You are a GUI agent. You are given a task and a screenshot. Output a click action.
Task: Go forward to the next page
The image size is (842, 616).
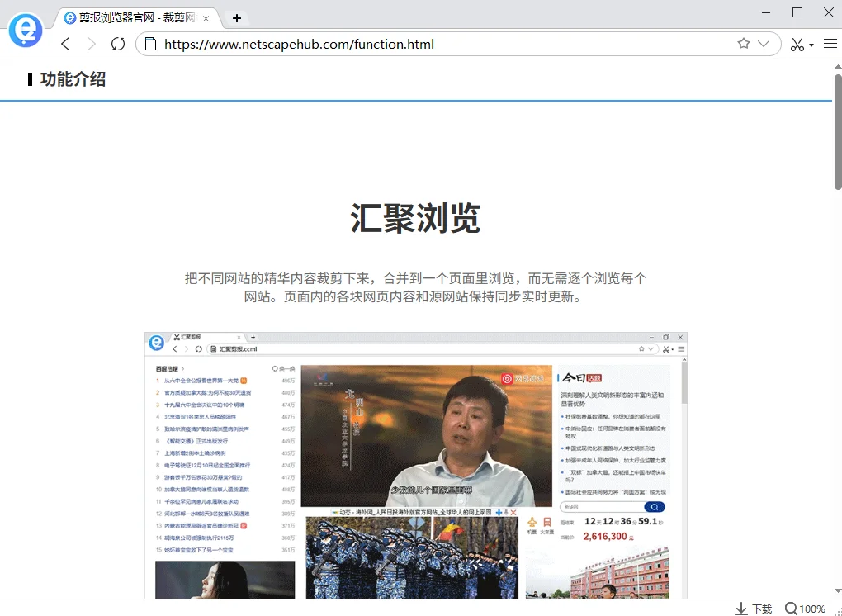click(92, 44)
